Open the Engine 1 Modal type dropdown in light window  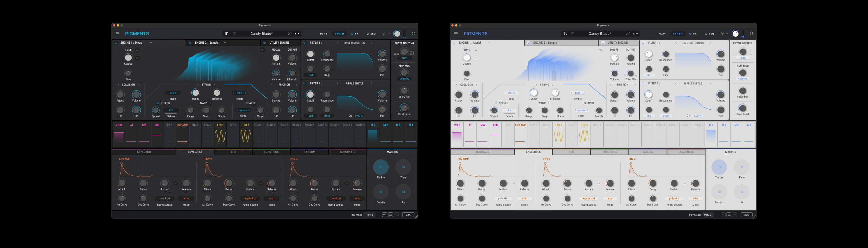(489, 43)
